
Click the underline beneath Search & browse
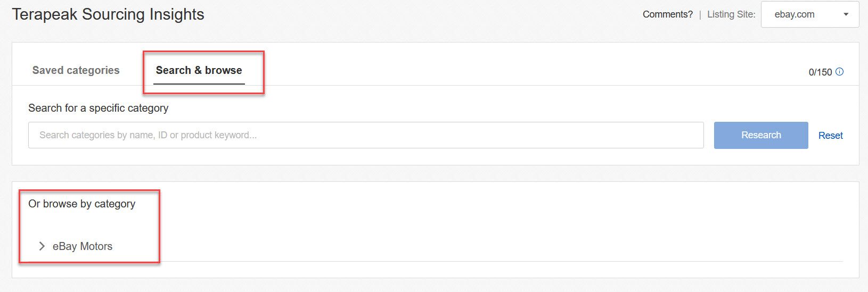click(x=199, y=84)
